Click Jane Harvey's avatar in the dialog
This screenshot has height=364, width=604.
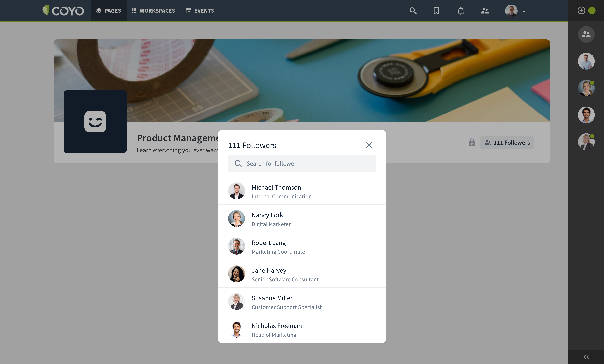pos(237,274)
